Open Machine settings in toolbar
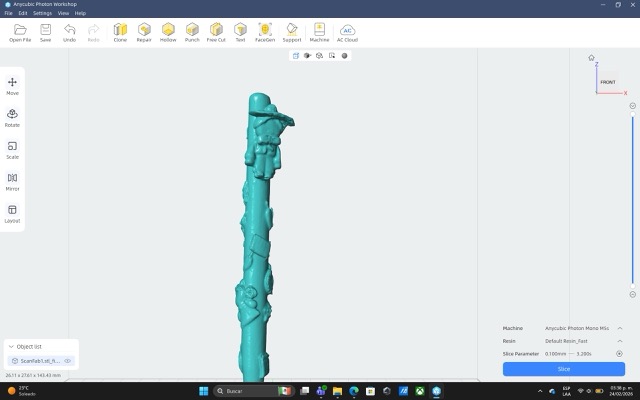640x400 pixels. [319, 33]
